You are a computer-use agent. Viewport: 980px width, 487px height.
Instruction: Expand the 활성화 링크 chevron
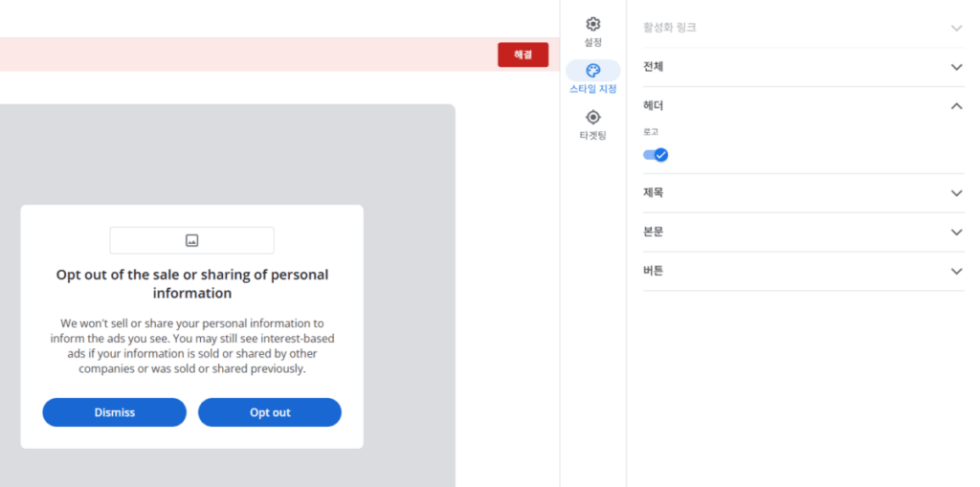tap(956, 28)
